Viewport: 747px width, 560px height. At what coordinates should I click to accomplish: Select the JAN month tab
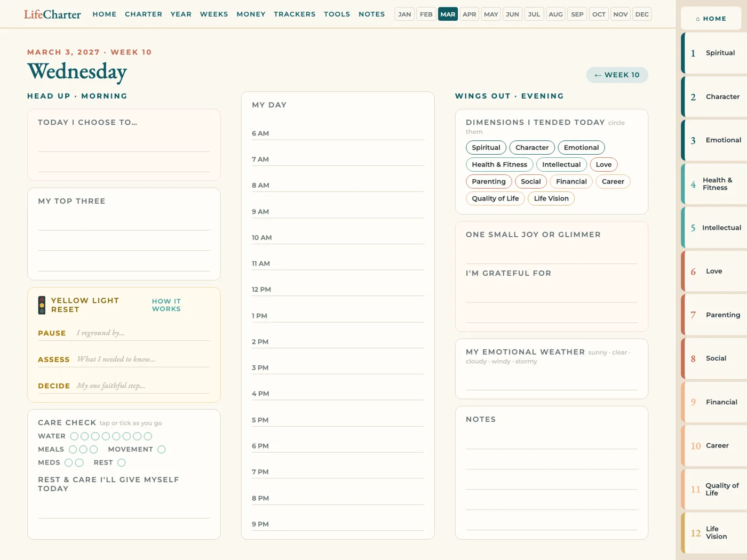[404, 14]
